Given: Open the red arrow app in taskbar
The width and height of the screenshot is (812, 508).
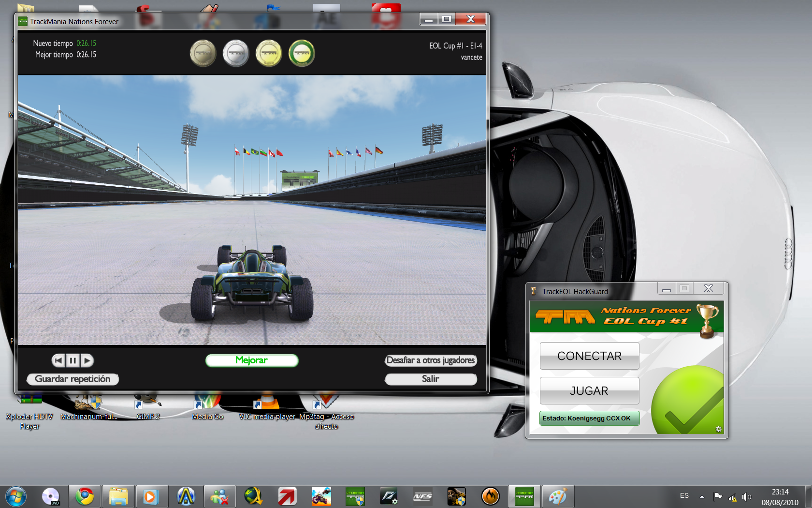Looking at the screenshot, I should (288, 496).
